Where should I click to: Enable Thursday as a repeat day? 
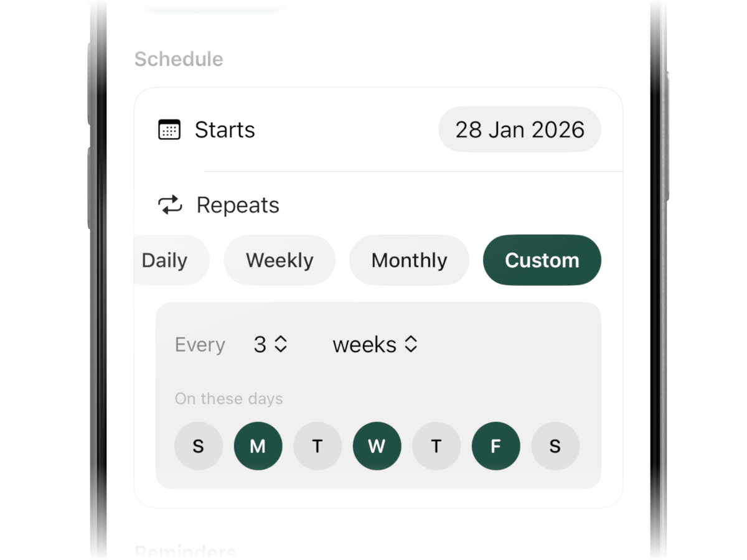(436, 446)
